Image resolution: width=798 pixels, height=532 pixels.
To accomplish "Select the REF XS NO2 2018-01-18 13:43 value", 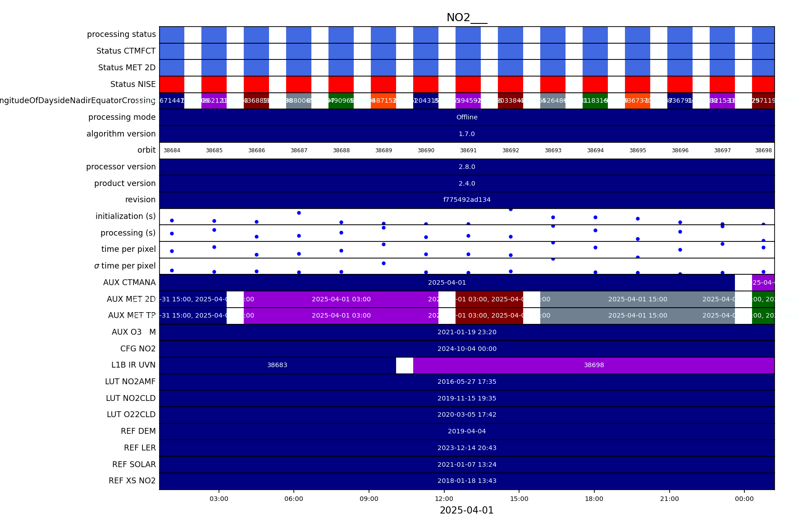I will pyautogui.click(x=467, y=481).
